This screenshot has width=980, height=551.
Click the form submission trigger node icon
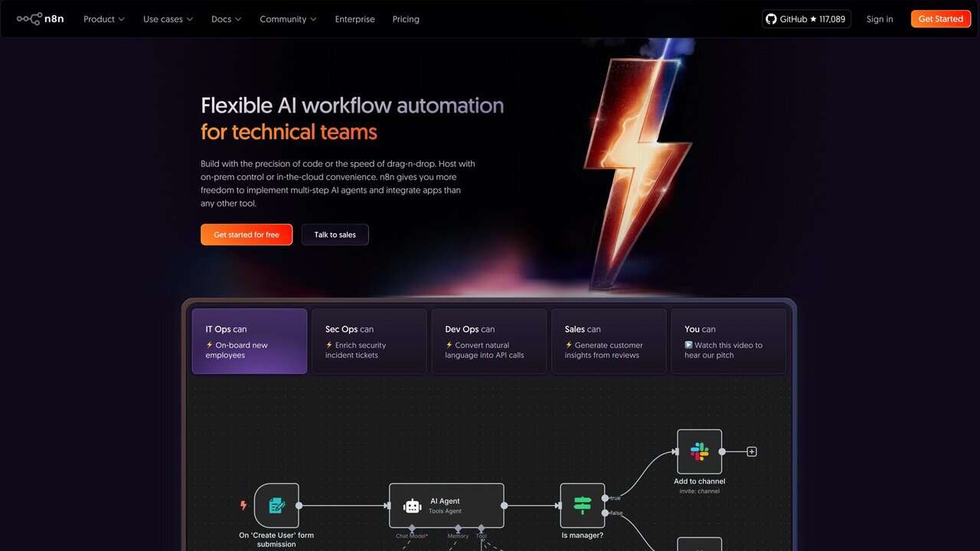coord(276,505)
